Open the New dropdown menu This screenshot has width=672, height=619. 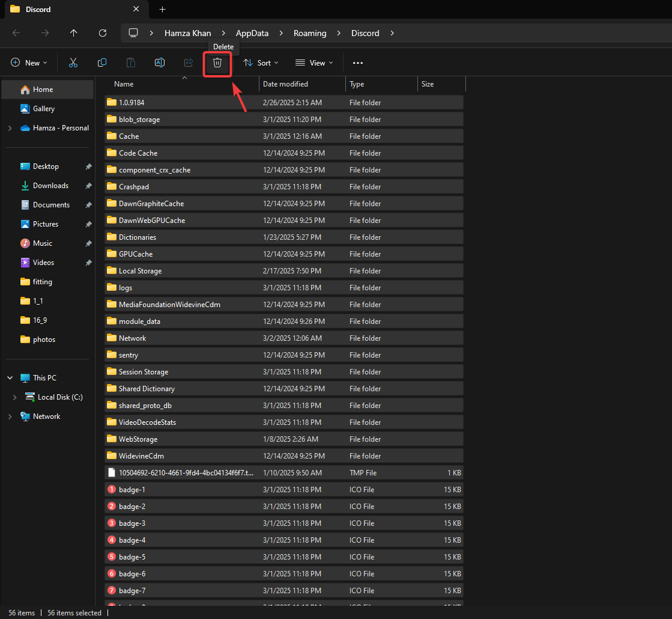click(28, 63)
